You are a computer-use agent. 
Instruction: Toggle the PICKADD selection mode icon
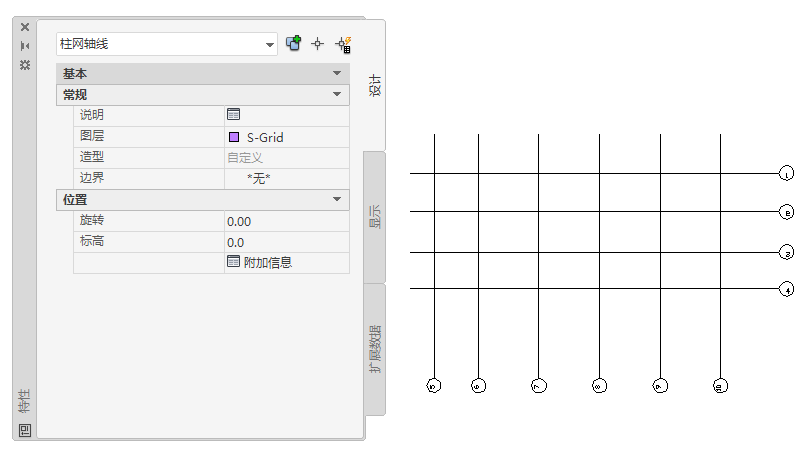(x=294, y=44)
